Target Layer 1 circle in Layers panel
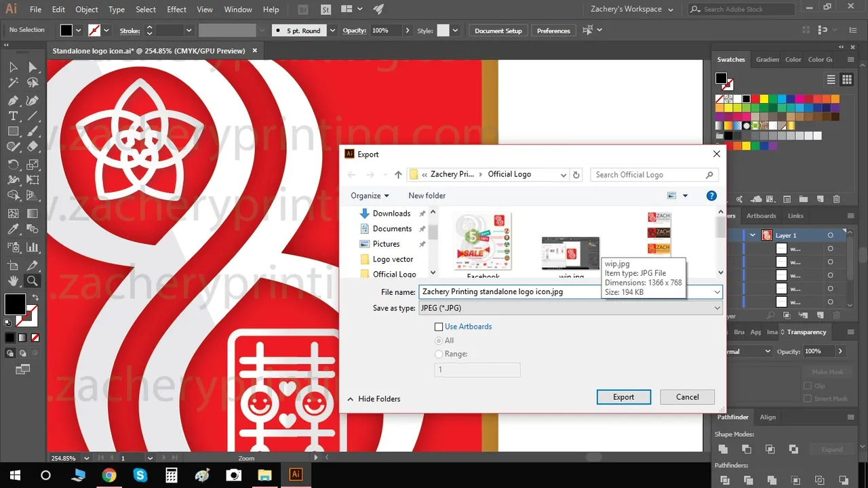The image size is (868, 488). point(830,235)
